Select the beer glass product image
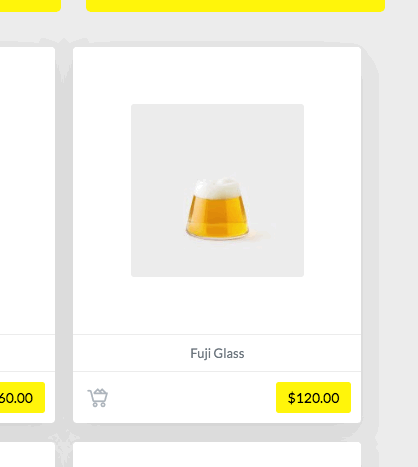This screenshot has height=467, width=418. click(217, 190)
